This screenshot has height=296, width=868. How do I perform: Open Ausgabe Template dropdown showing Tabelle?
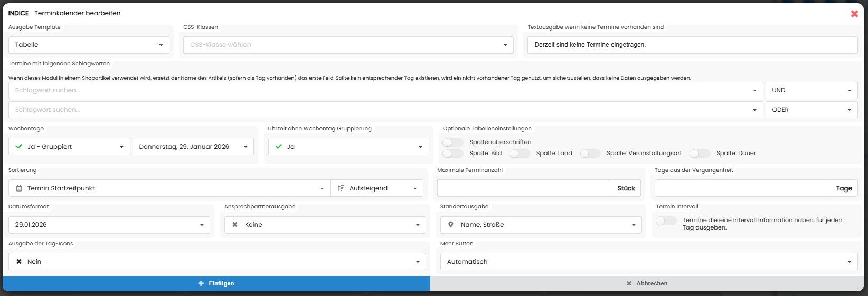click(x=89, y=45)
